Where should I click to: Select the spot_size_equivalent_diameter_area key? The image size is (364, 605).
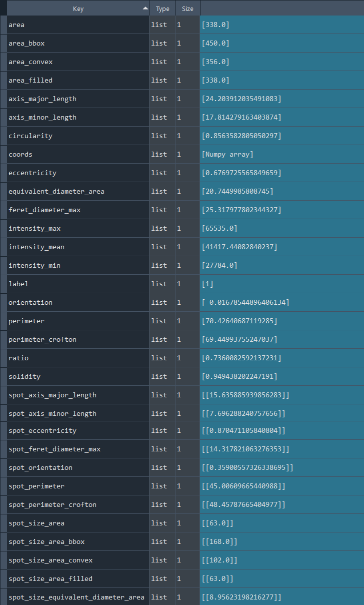click(x=77, y=597)
